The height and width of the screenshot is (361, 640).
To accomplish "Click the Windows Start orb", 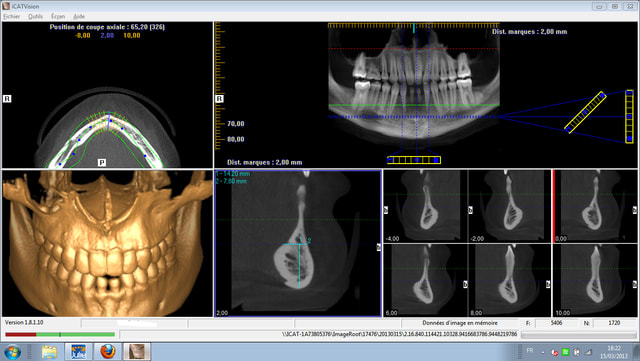I will 12,352.
